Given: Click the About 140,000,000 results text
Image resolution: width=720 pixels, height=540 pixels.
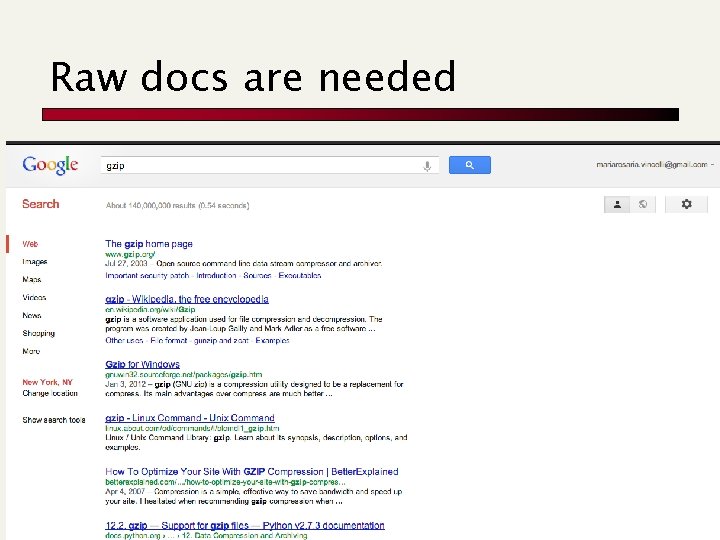Looking at the screenshot, I should [x=177, y=205].
